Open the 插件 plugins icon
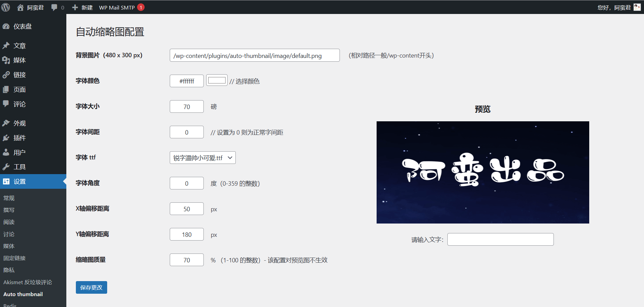Screen dimensions: 644x307 point(6,138)
